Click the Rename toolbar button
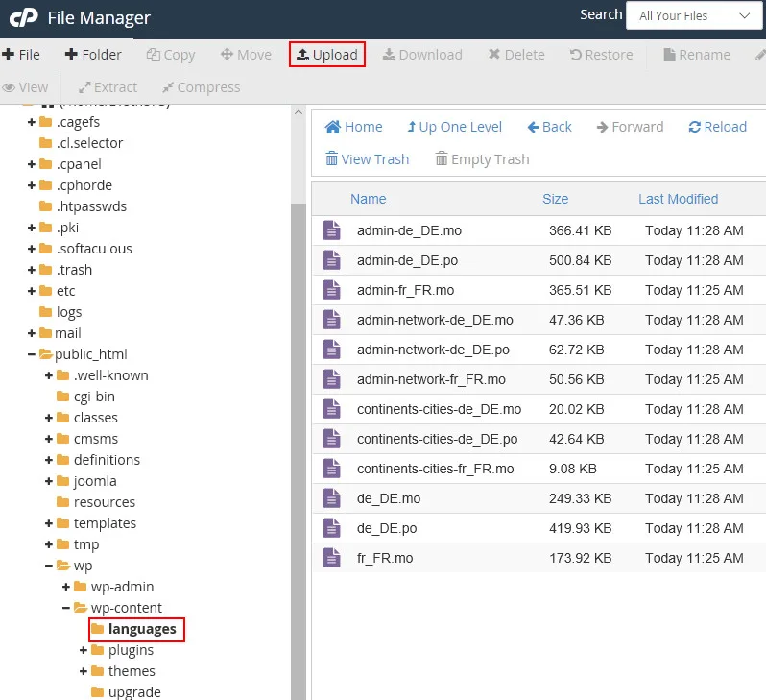The height and width of the screenshot is (700, 766). pos(697,55)
